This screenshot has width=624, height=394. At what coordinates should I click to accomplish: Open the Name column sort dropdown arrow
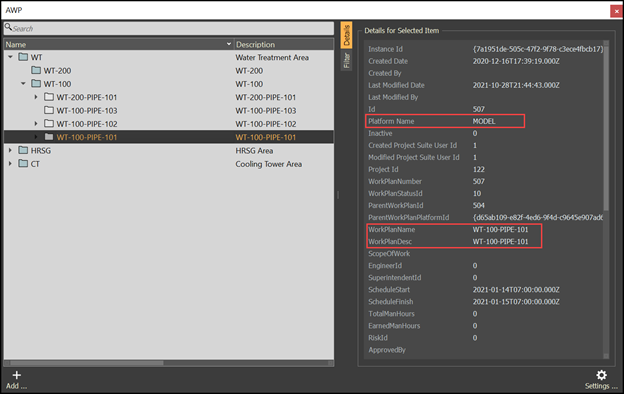click(x=229, y=44)
